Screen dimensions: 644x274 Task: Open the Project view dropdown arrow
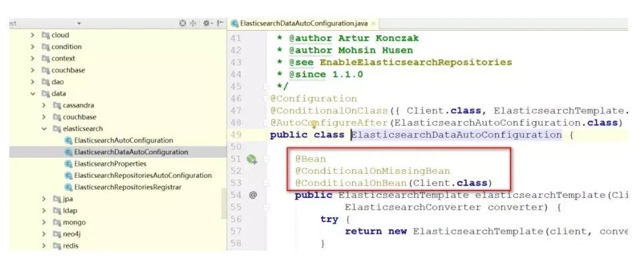coord(79,24)
